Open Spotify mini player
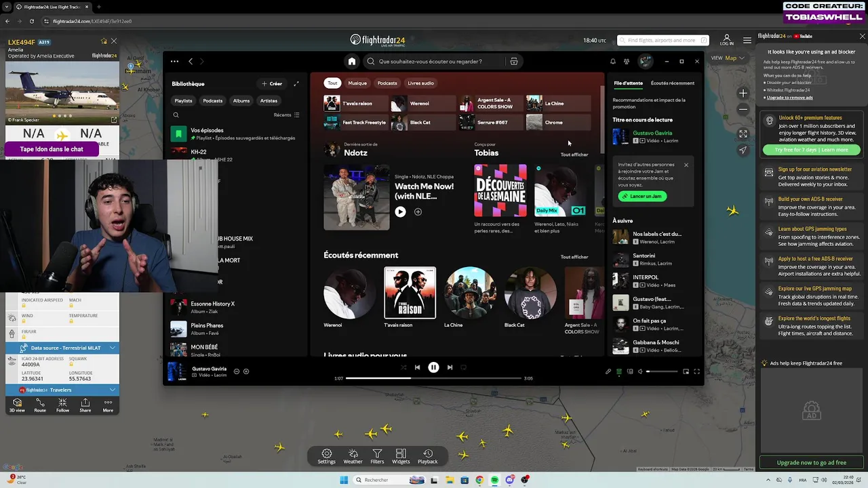 point(686,371)
